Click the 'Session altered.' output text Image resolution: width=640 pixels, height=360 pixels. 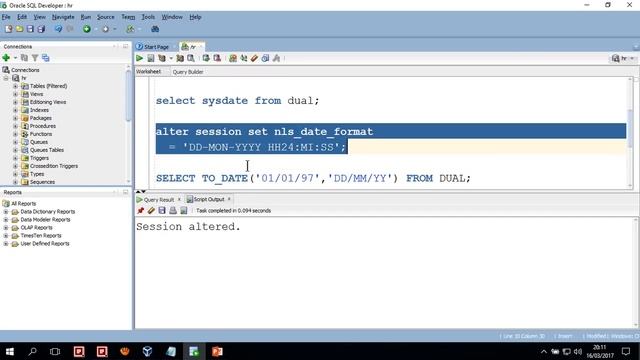pos(188,227)
